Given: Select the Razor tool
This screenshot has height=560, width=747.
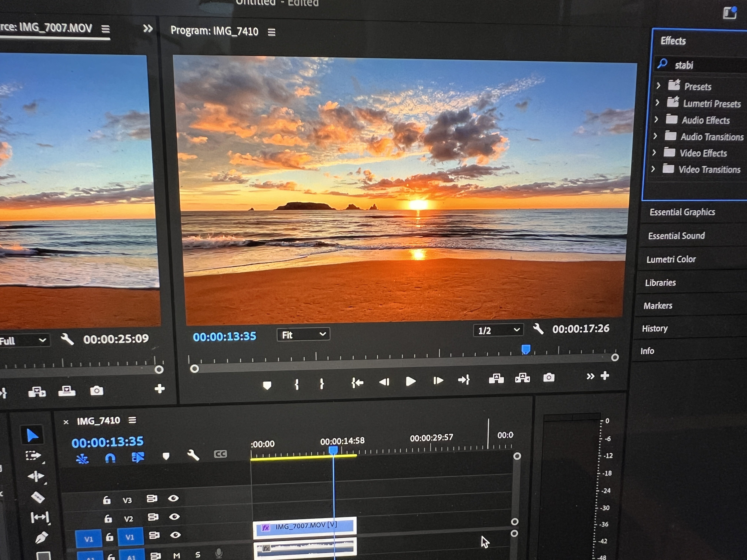Looking at the screenshot, I should [x=37, y=497].
